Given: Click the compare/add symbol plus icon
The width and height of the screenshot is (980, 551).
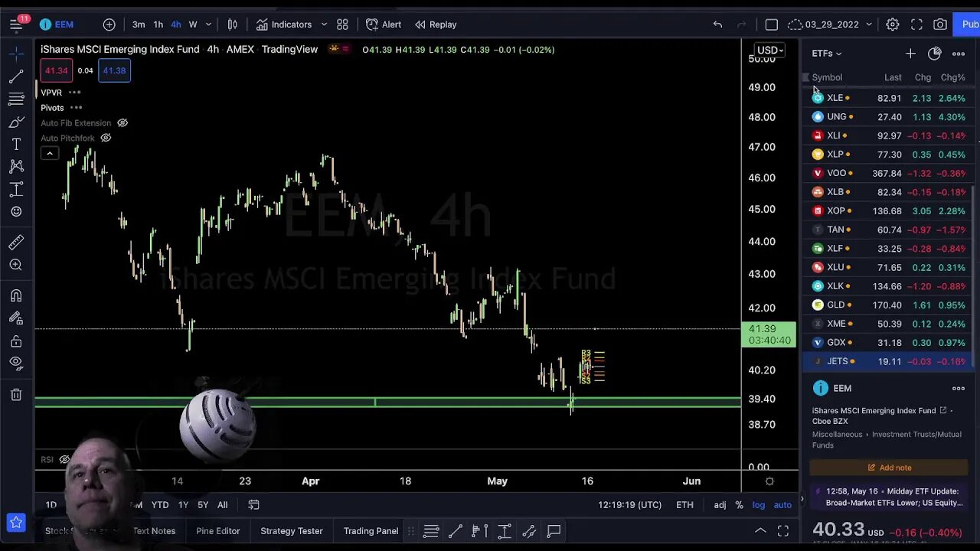Looking at the screenshot, I should [x=109, y=24].
